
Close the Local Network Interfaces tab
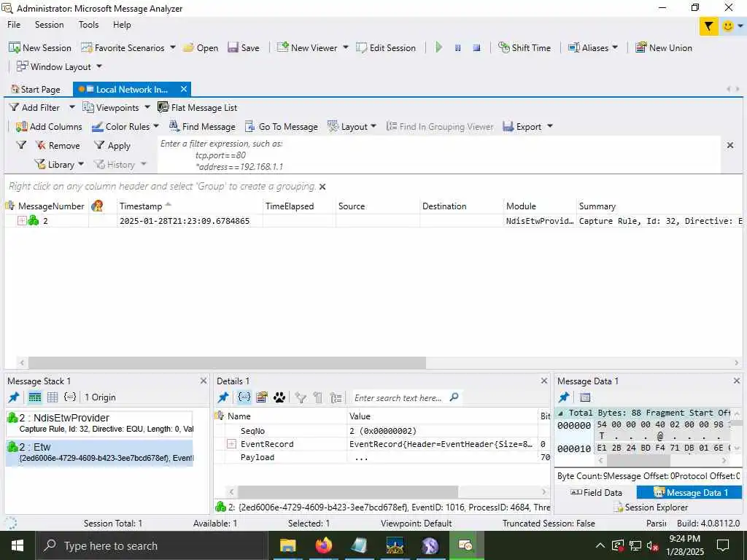coord(183,89)
